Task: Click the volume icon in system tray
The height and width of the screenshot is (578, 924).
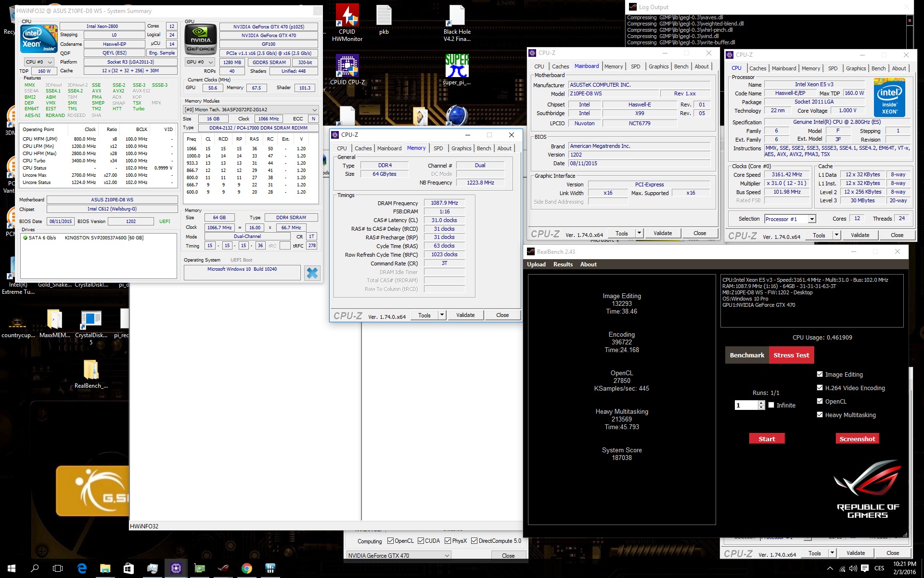Action: click(x=853, y=568)
